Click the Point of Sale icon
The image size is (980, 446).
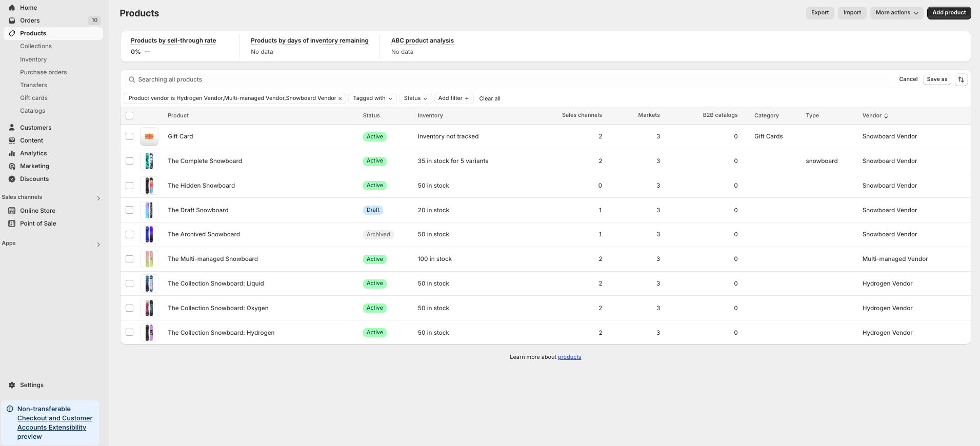[x=12, y=224]
